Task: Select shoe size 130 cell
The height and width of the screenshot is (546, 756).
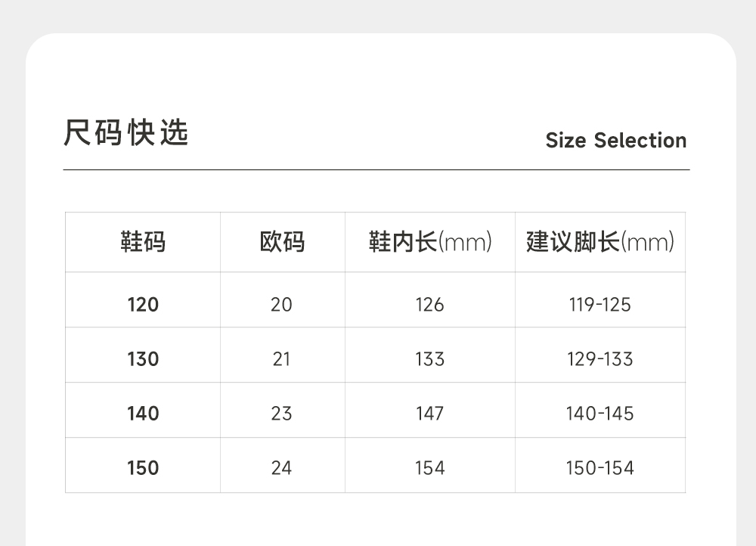Action: [143, 359]
